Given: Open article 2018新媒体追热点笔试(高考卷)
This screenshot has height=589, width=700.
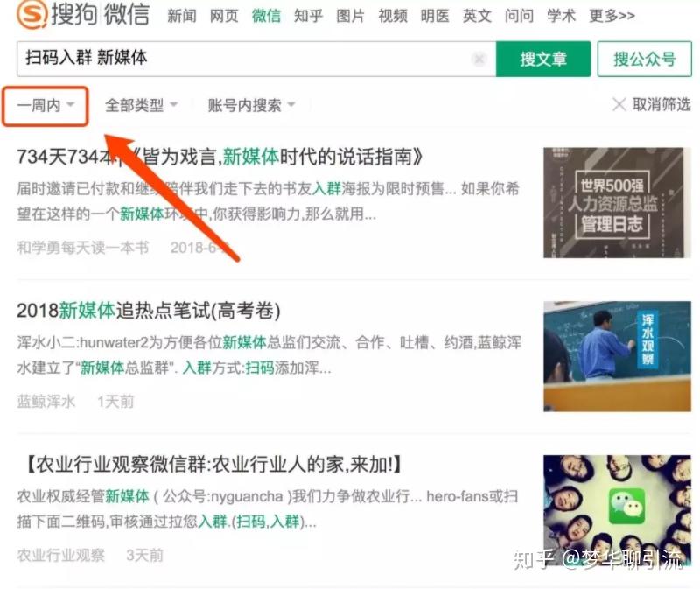Looking at the screenshot, I should (149, 311).
